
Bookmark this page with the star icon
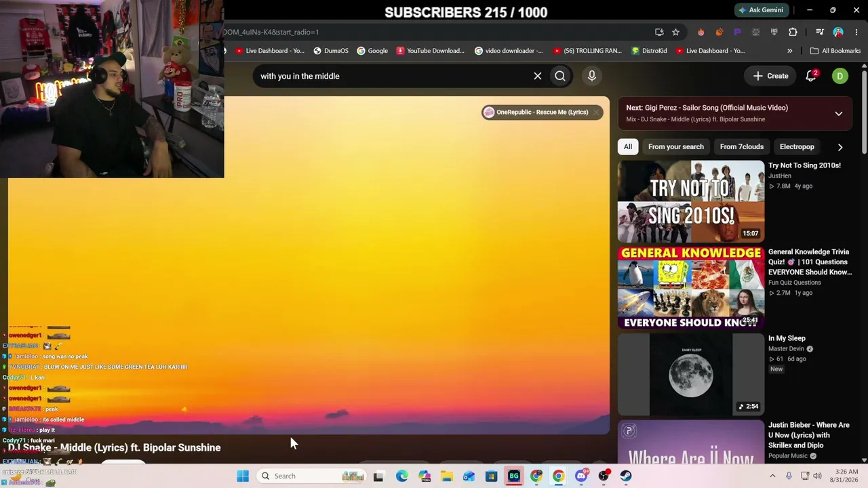[x=675, y=32]
